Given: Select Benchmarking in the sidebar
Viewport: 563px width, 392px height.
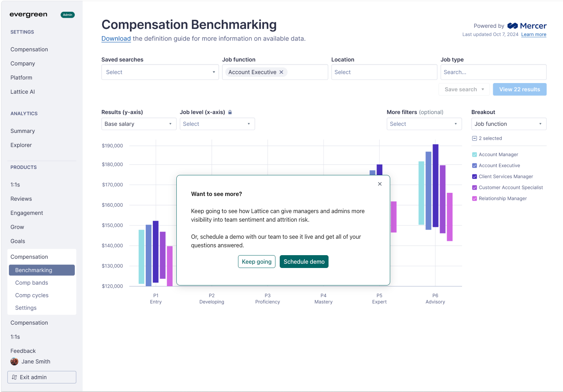Looking at the screenshot, I should coord(42,270).
